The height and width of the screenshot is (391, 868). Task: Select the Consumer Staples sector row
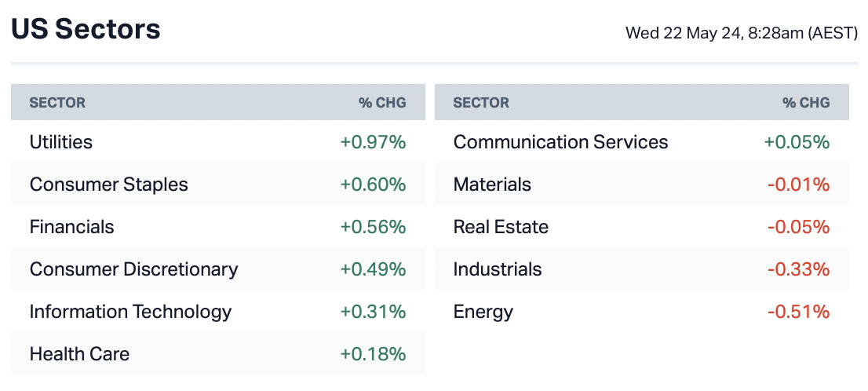tap(109, 185)
